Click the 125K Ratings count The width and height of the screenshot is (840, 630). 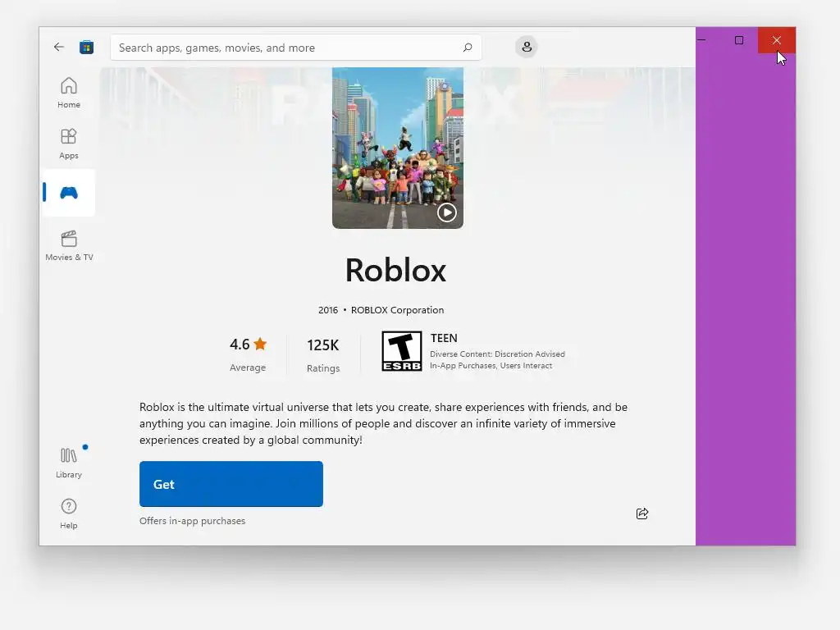(x=323, y=354)
